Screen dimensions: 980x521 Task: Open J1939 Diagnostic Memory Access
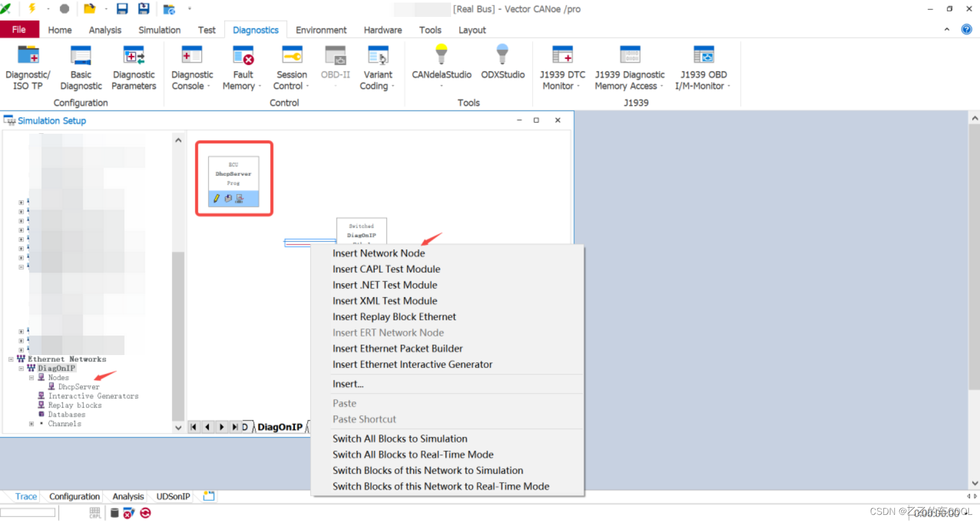tap(630, 68)
